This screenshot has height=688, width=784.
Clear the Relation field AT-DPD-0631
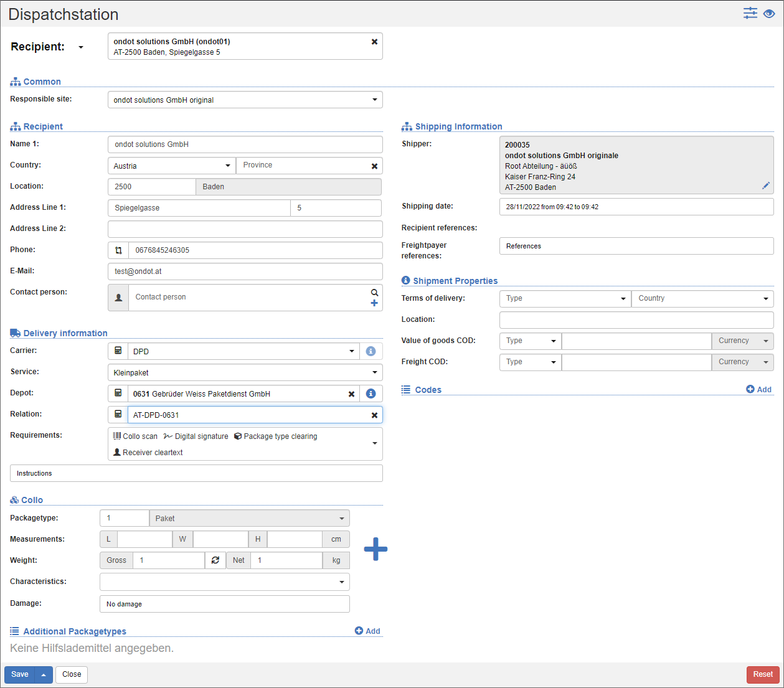click(x=374, y=415)
